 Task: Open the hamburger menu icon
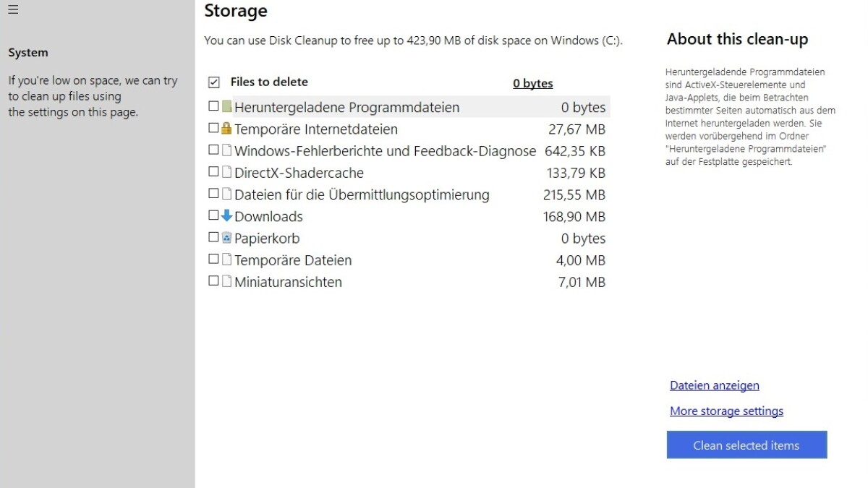[x=13, y=9]
